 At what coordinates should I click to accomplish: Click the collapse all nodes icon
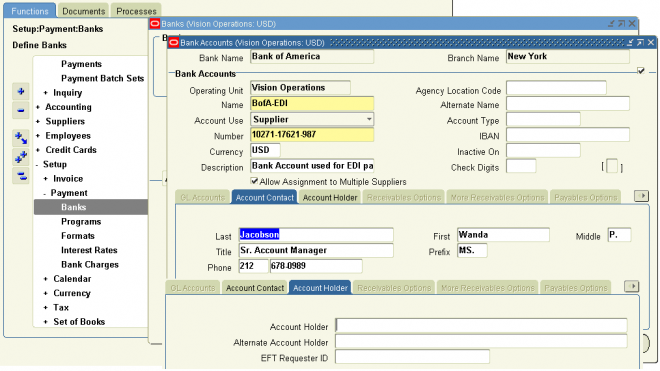[21, 176]
